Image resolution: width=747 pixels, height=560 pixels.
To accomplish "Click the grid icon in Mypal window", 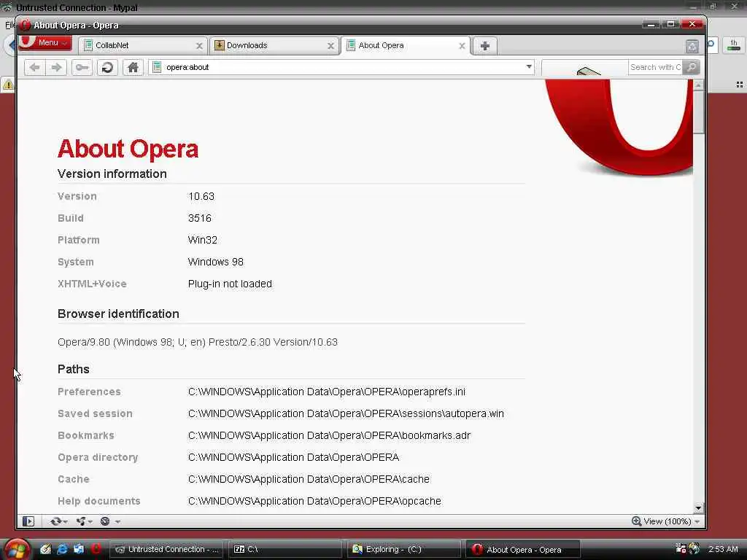I will (x=740, y=85).
